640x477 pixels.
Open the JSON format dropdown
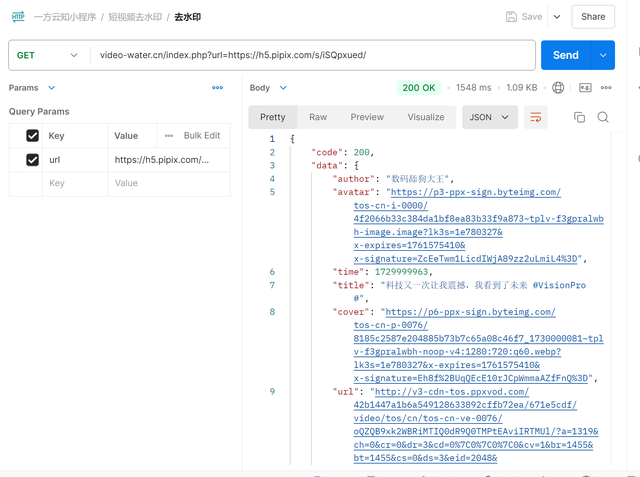pyautogui.click(x=488, y=117)
